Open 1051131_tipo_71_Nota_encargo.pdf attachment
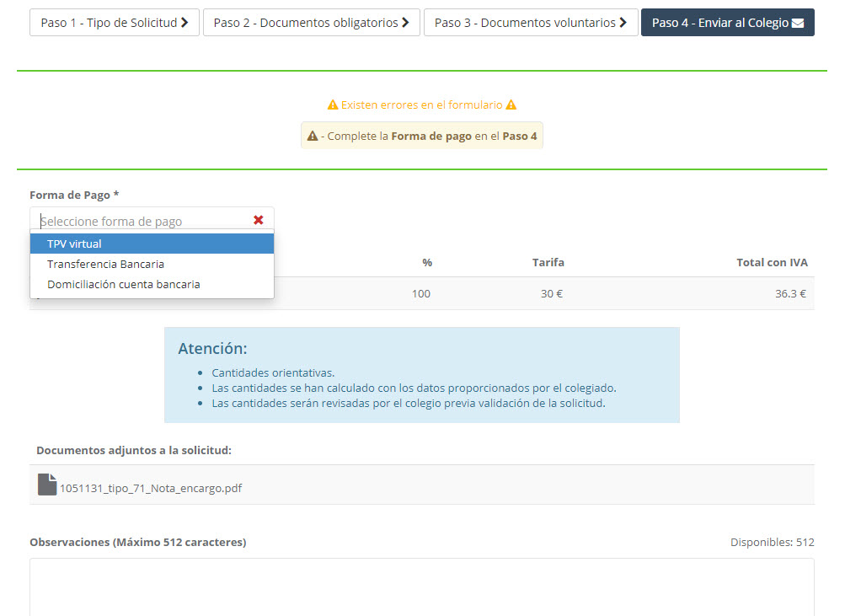 [x=151, y=488]
